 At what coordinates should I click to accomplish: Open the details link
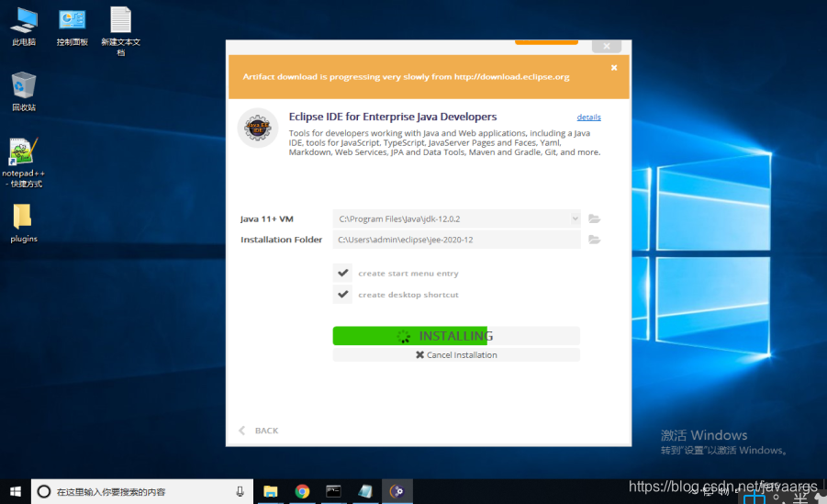[x=588, y=118]
